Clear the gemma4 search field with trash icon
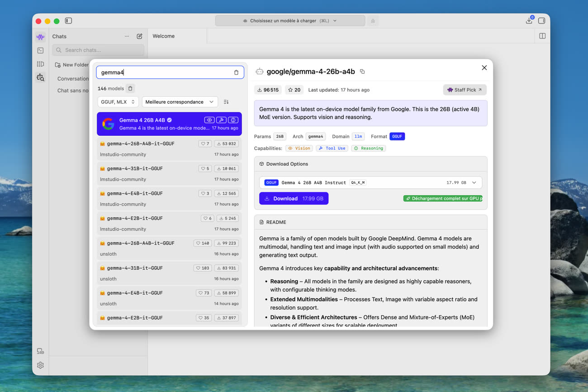The width and height of the screenshot is (588, 392). [236, 72]
